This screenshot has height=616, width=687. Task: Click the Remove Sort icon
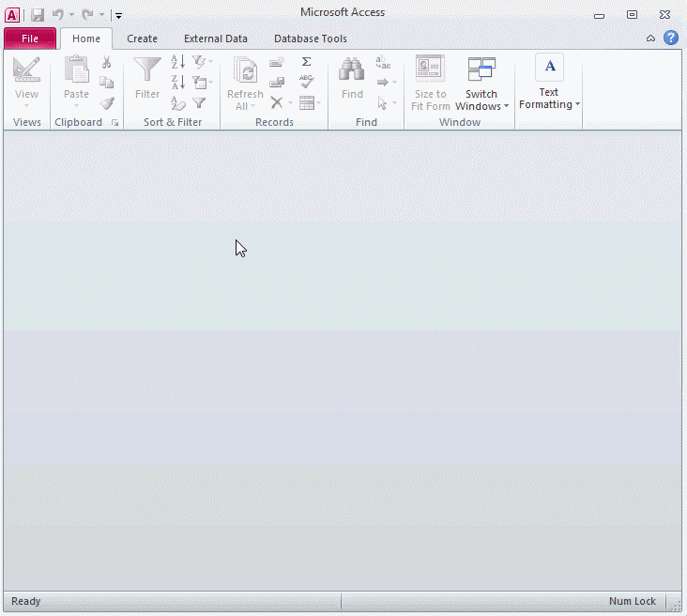pos(178,103)
